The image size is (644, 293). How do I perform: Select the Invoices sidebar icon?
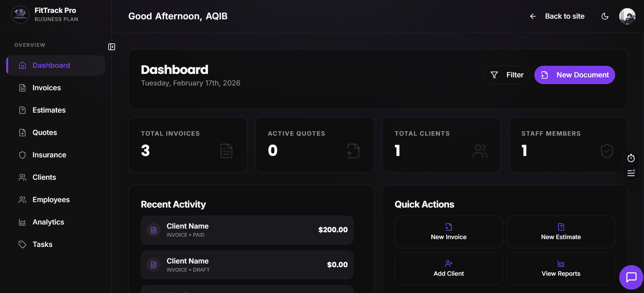point(22,87)
